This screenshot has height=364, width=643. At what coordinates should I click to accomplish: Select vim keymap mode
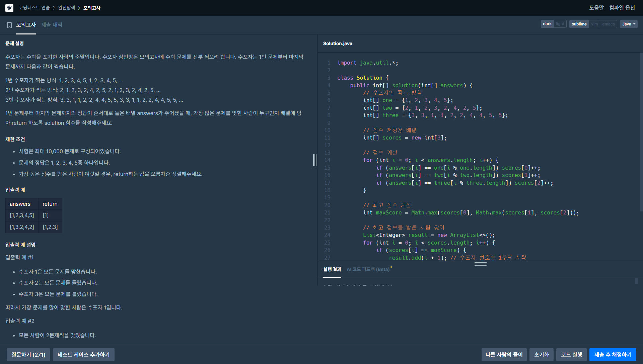[594, 24]
